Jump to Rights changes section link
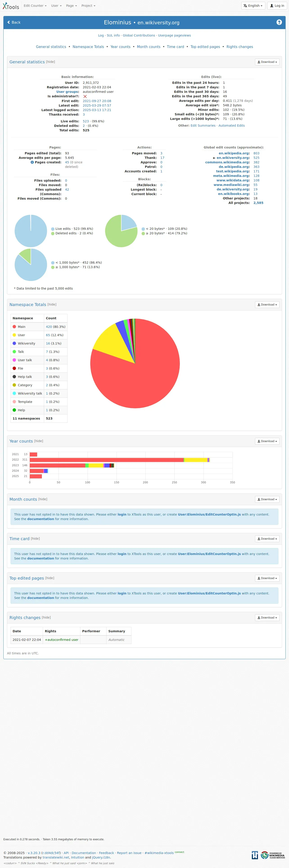This screenshot has height=868, width=289. point(239,47)
